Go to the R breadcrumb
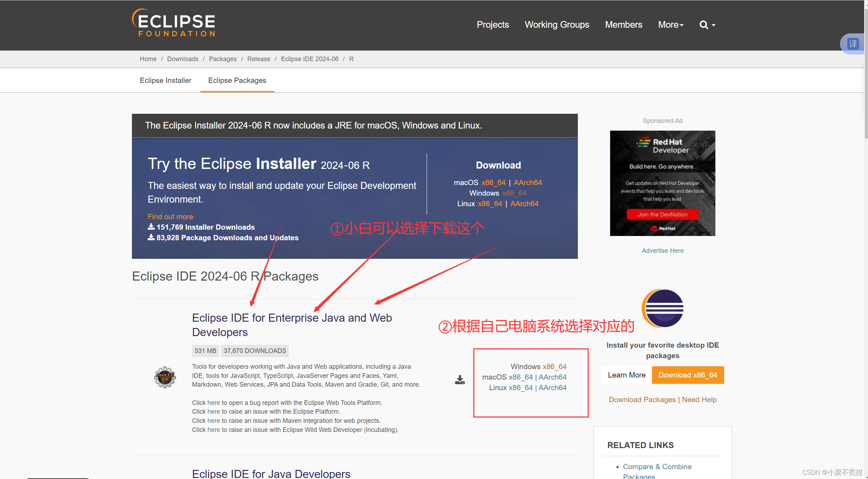868x479 pixels. click(x=351, y=59)
